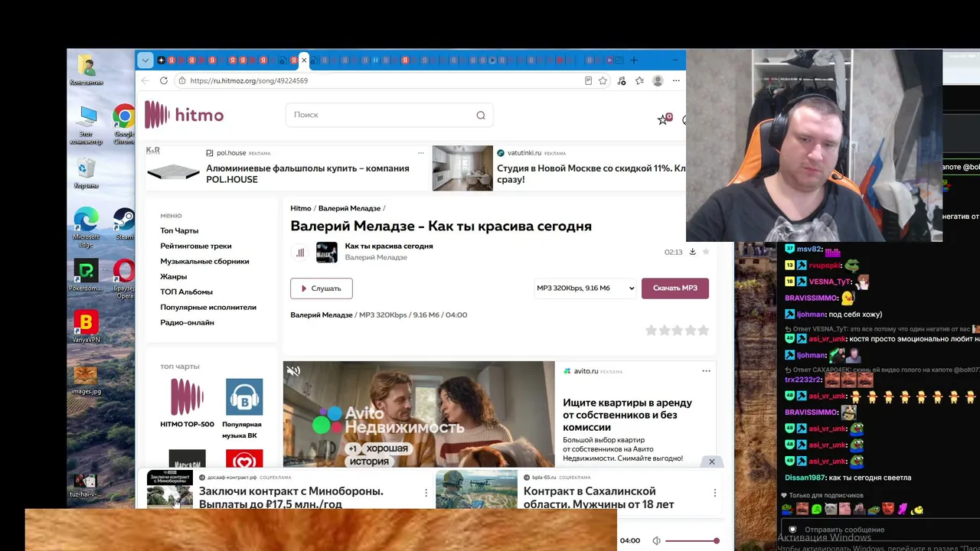
Task: Open the Pokerdom desktop shortcut
Action: 87,275
